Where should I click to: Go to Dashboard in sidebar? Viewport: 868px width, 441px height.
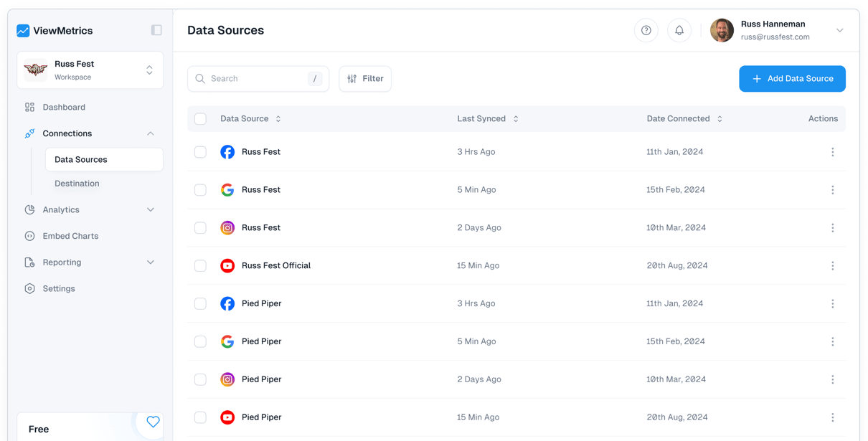[x=64, y=107]
